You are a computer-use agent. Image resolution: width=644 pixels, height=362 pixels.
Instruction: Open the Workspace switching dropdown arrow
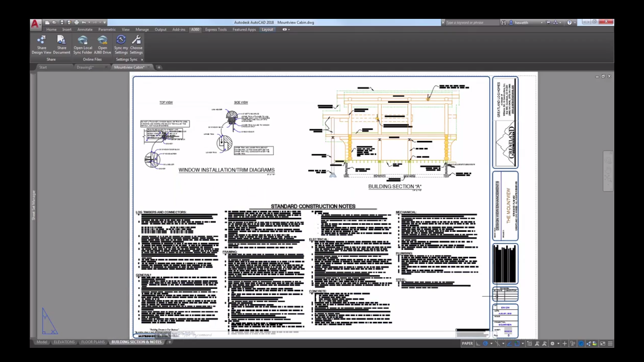pyautogui.click(x=558, y=344)
